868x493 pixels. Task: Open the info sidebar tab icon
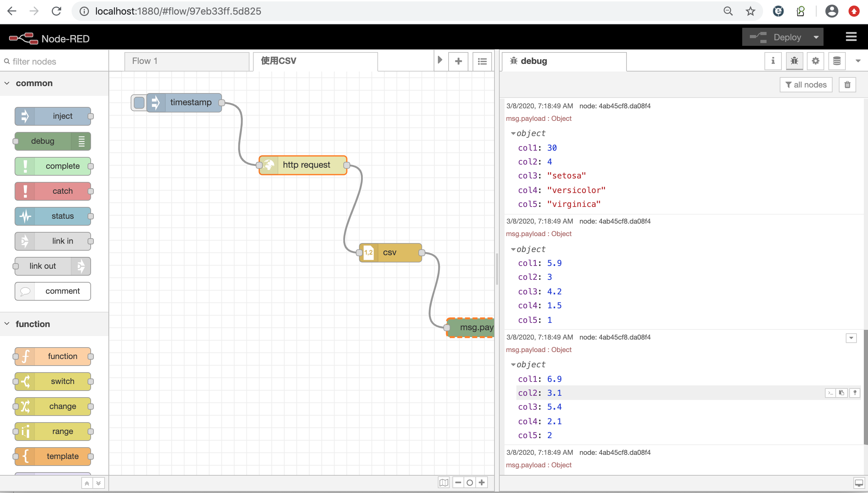coord(773,61)
